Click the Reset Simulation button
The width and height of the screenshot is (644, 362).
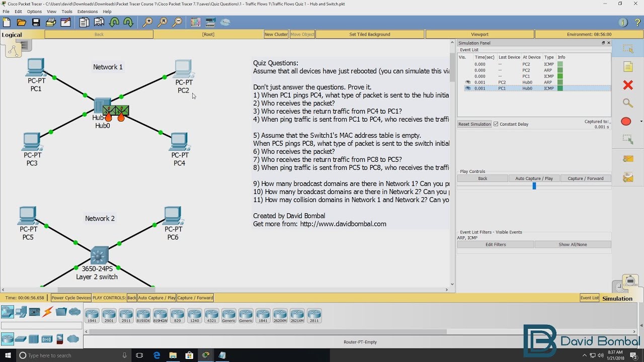tap(474, 124)
